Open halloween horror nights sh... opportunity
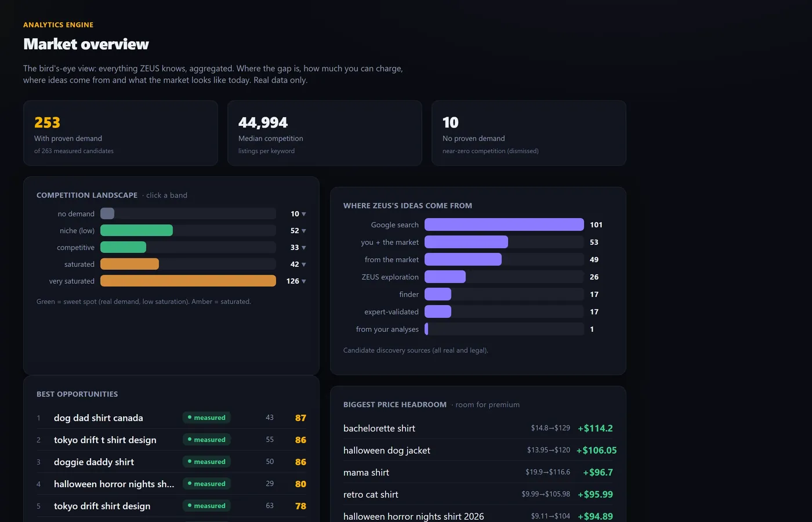Screen dimensions: 812x522 (171, 484)
